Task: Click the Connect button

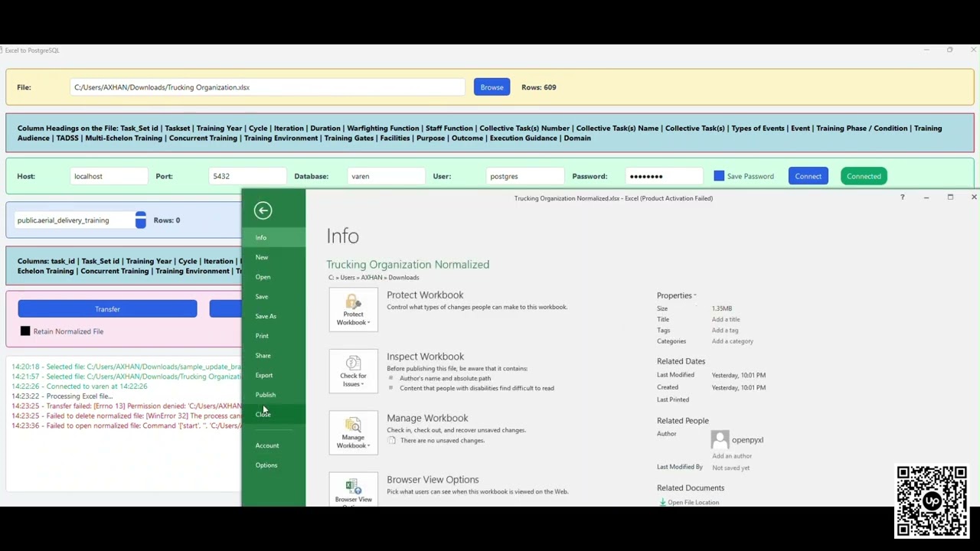Action: tap(808, 176)
